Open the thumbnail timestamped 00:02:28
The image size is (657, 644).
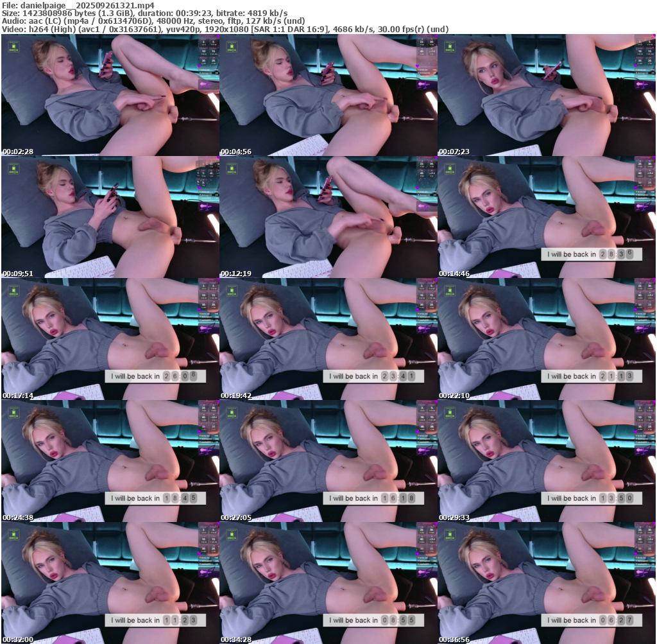110,95
